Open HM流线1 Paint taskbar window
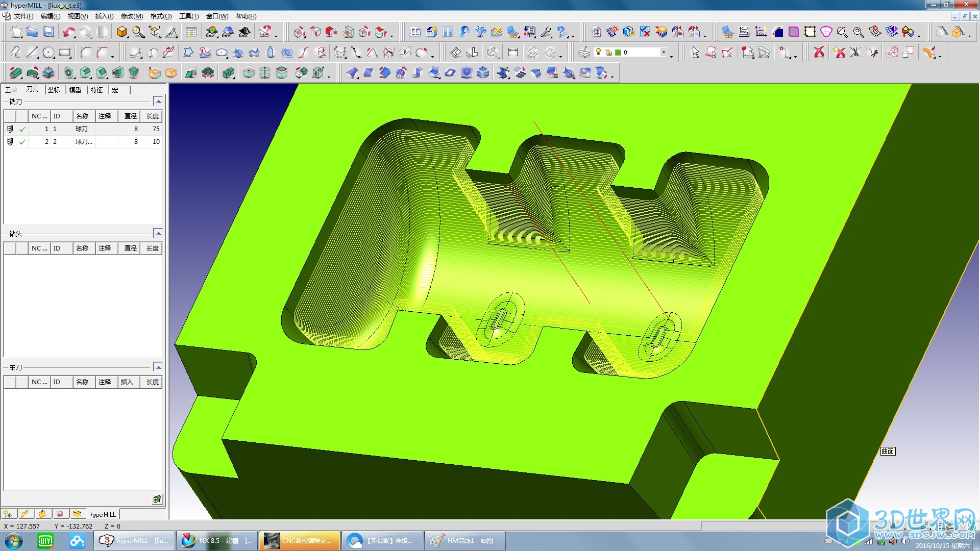The height and width of the screenshot is (551, 980). [464, 541]
